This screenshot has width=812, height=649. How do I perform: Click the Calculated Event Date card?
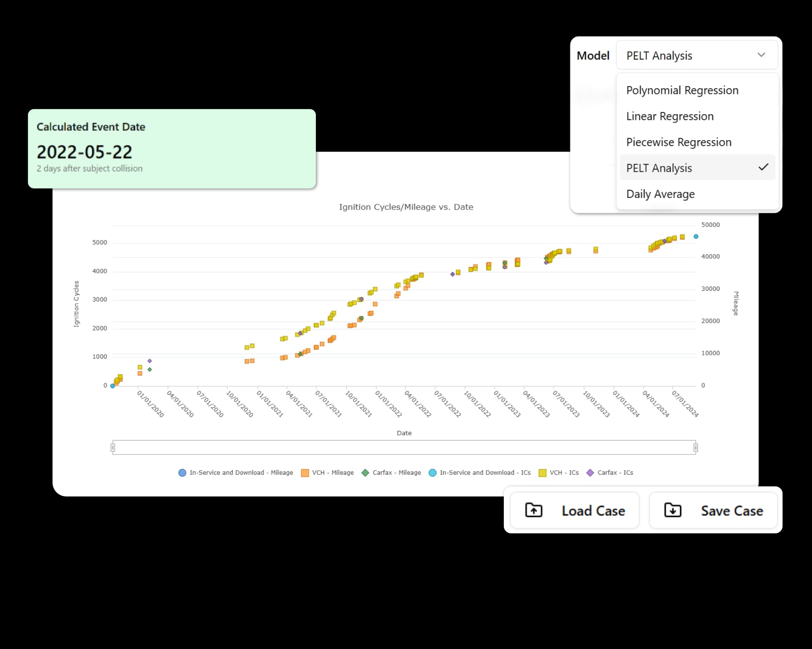pyautogui.click(x=171, y=148)
